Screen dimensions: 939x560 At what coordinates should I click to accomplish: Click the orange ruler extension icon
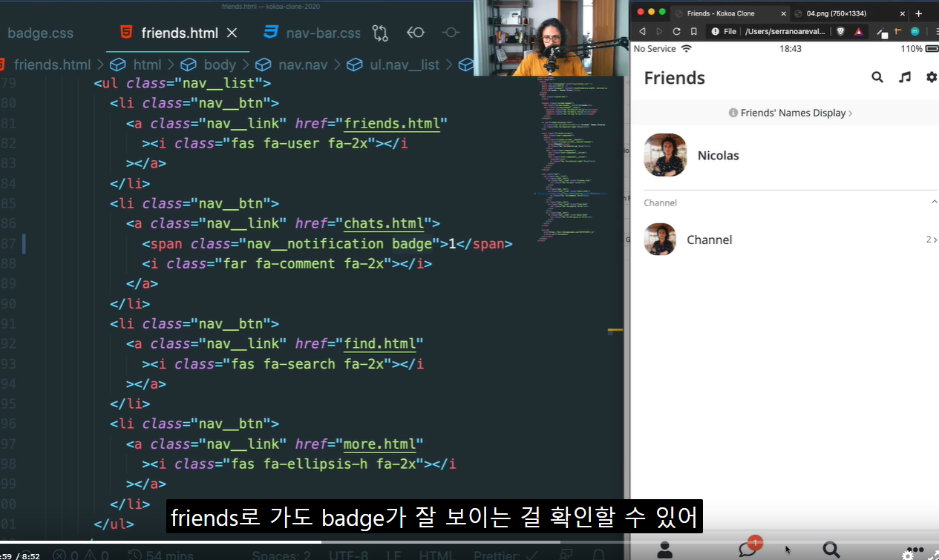(897, 31)
